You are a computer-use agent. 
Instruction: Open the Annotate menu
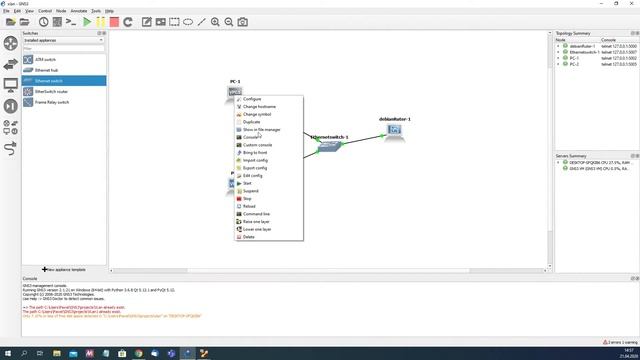(x=79, y=11)
